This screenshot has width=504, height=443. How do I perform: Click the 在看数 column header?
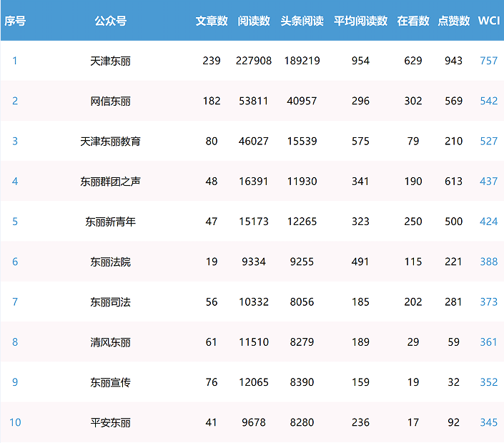[413, 21]
